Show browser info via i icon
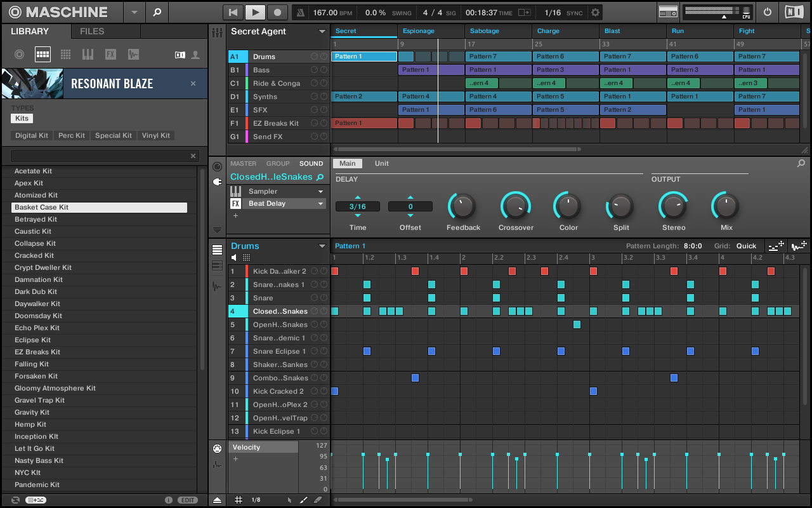812x508 pixels. (169, 500)
